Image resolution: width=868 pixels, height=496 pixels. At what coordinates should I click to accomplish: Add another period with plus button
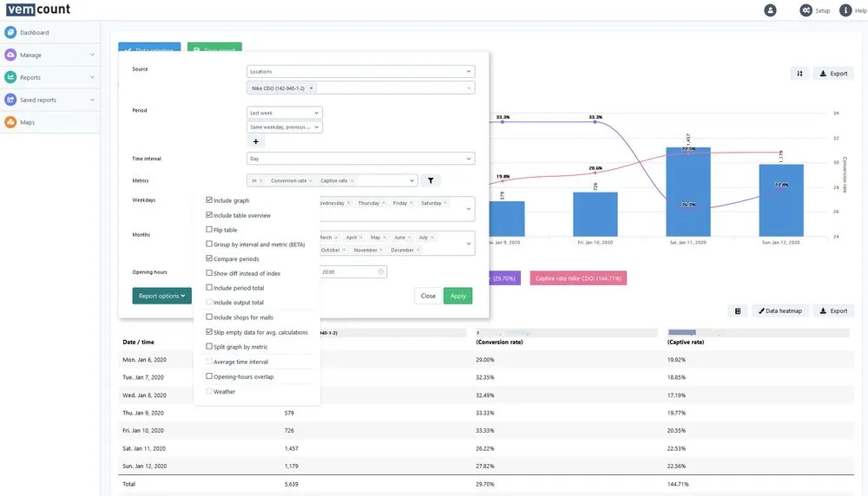click(256, 141)
